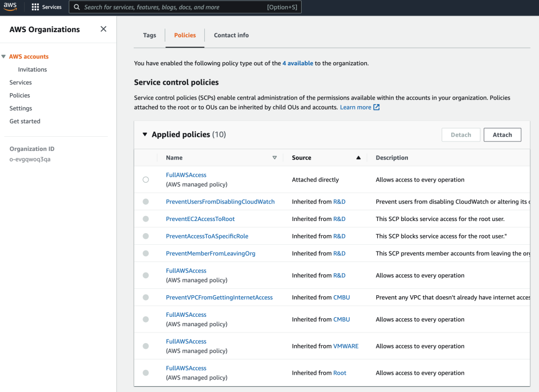Select the PreventUsersFromDisablingCloudWatch radio button
Image resolution: width=539 pixels, height=392 pixels.
coord(146,202)
